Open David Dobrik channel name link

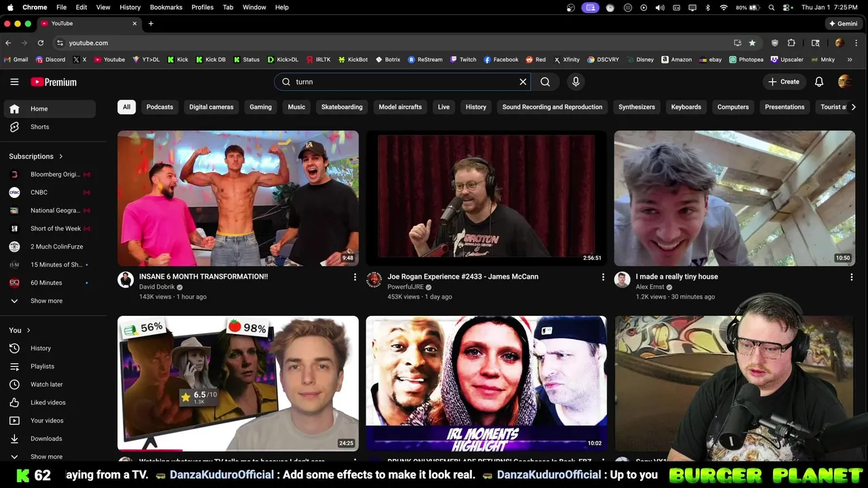click(x=157, y=287)
